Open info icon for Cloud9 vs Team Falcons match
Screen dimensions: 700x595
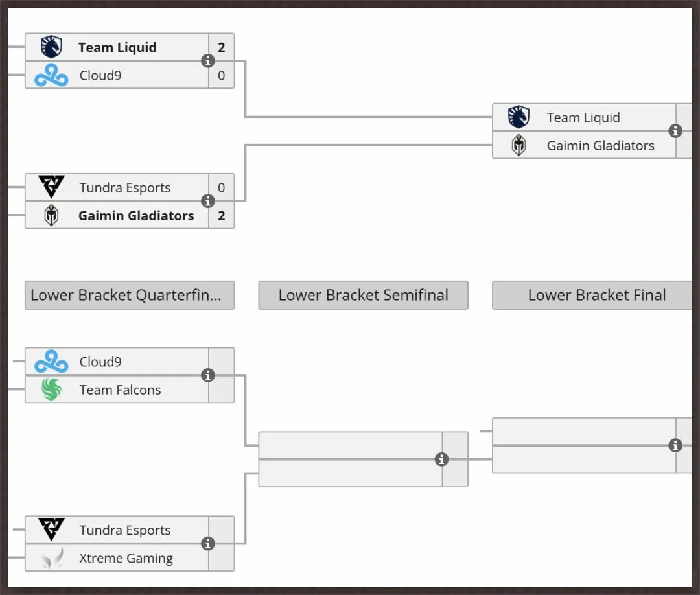[207, 375]
